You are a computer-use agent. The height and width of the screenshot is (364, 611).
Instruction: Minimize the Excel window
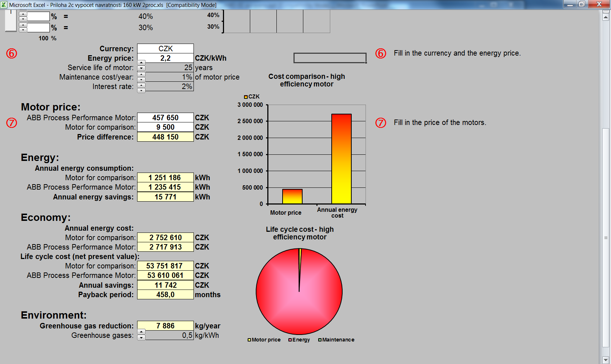[x=570, y=4]
